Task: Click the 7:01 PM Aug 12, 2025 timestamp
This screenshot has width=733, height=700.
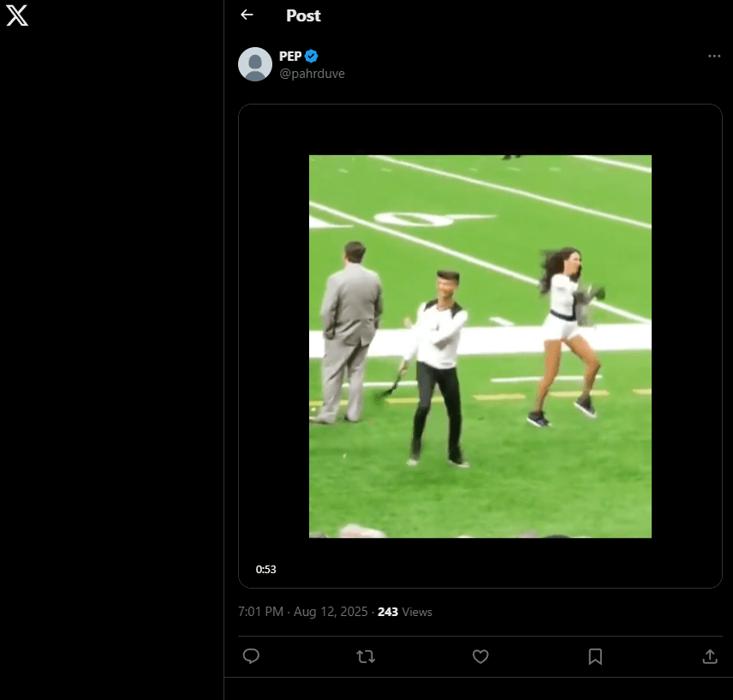Action: (304, 612)
